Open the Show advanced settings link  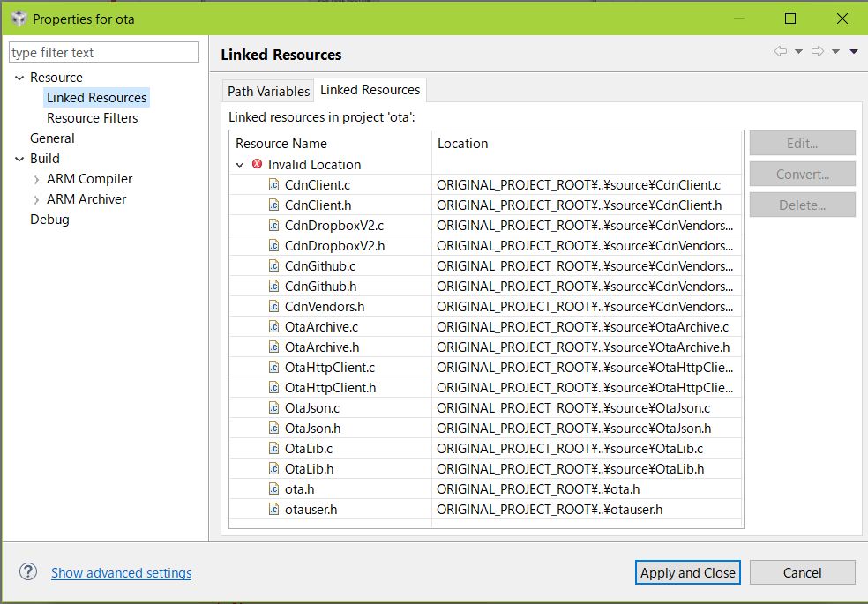(x=121, y=573)
